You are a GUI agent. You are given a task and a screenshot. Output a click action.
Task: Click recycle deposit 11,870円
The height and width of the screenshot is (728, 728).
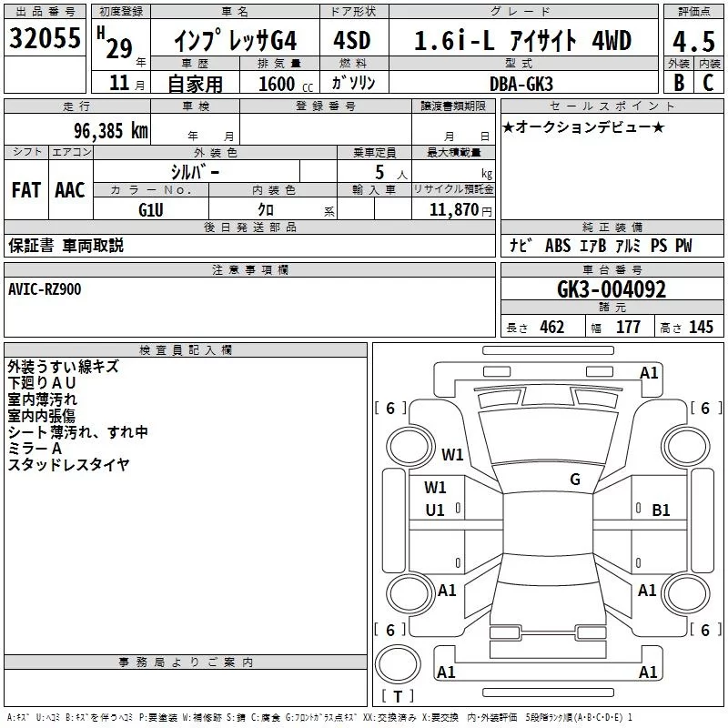pos(460,210)
